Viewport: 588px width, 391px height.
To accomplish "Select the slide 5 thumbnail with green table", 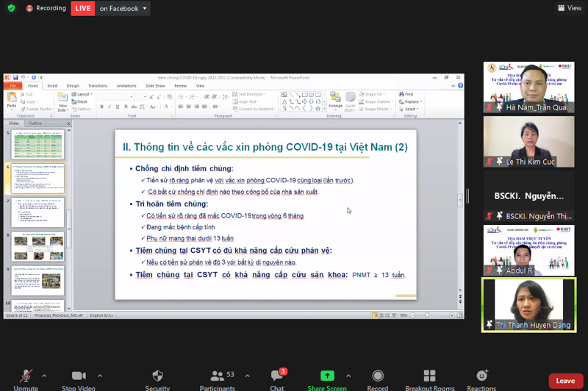I will click(37, 143).
